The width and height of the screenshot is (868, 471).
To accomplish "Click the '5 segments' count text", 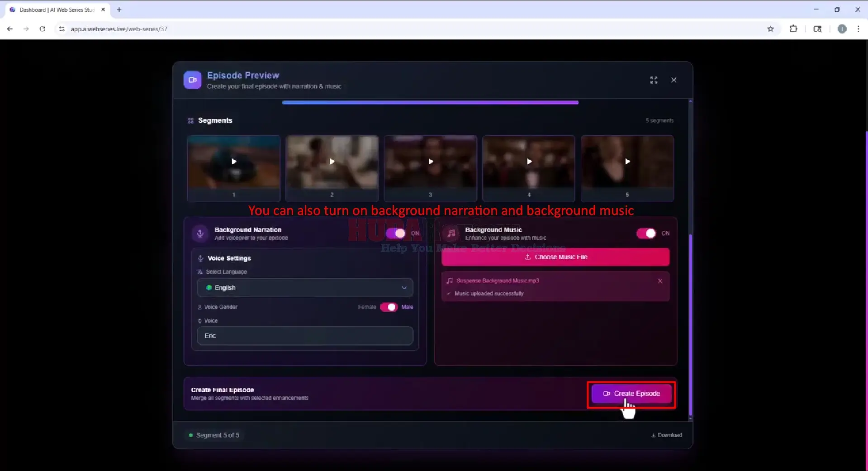I will pos(659,121).
